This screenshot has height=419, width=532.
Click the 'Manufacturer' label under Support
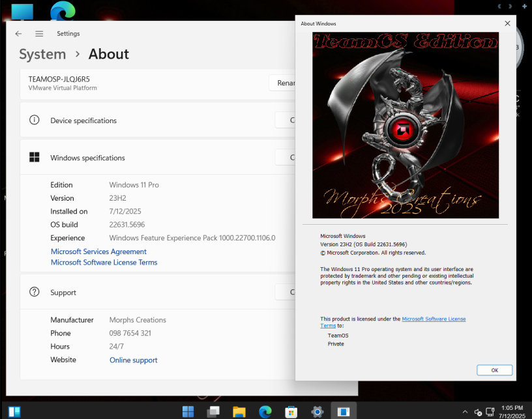coord(72,320)
